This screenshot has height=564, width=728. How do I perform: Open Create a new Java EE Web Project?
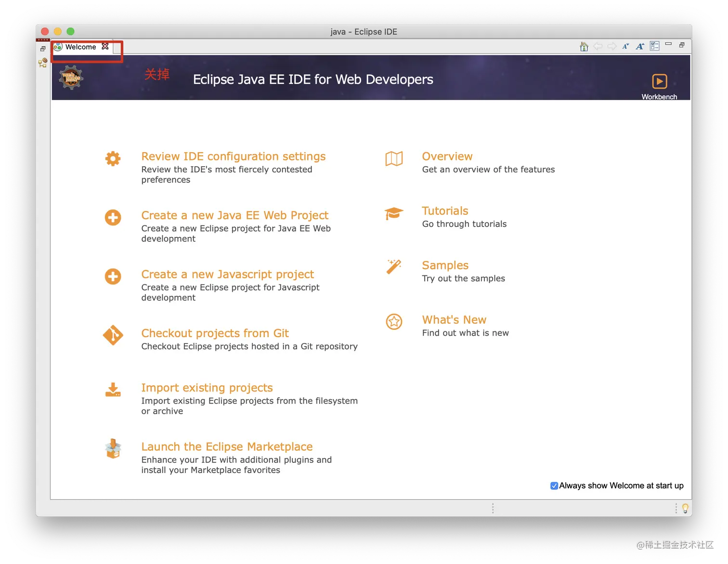tap(235, 215)
